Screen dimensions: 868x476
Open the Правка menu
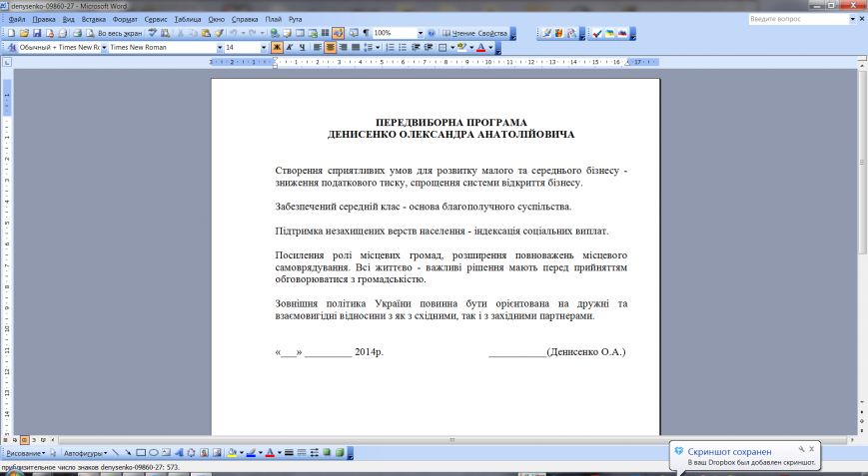coord(44,19)
